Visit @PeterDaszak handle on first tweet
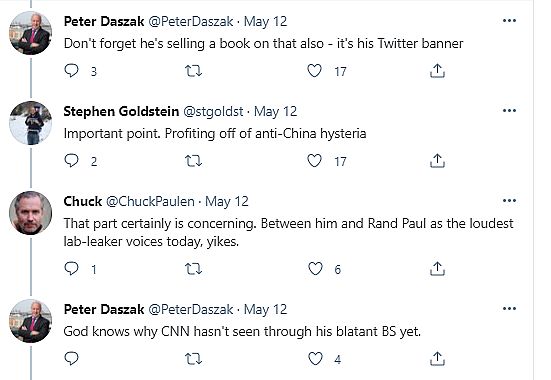551x380 pixels. point(191,21)
